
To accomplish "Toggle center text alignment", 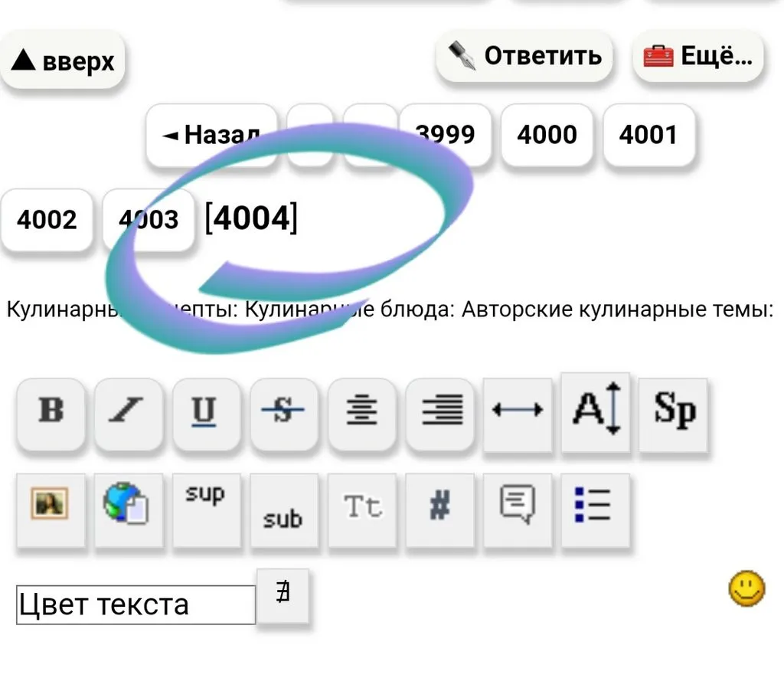I will 361,412.
